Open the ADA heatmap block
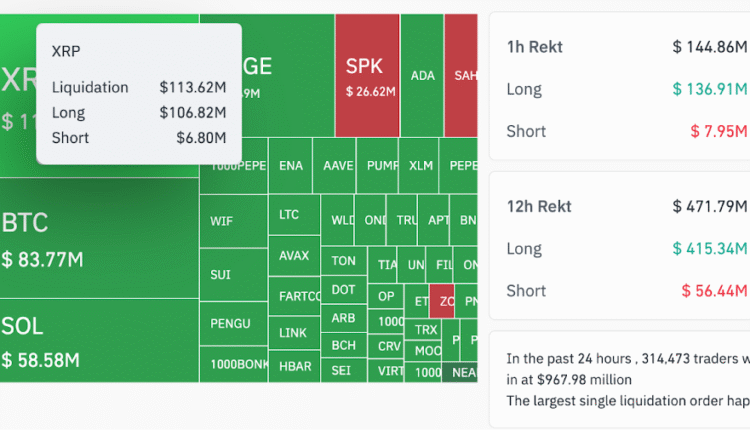The width and height of the screenshot is (750, 430). (422, 76)
